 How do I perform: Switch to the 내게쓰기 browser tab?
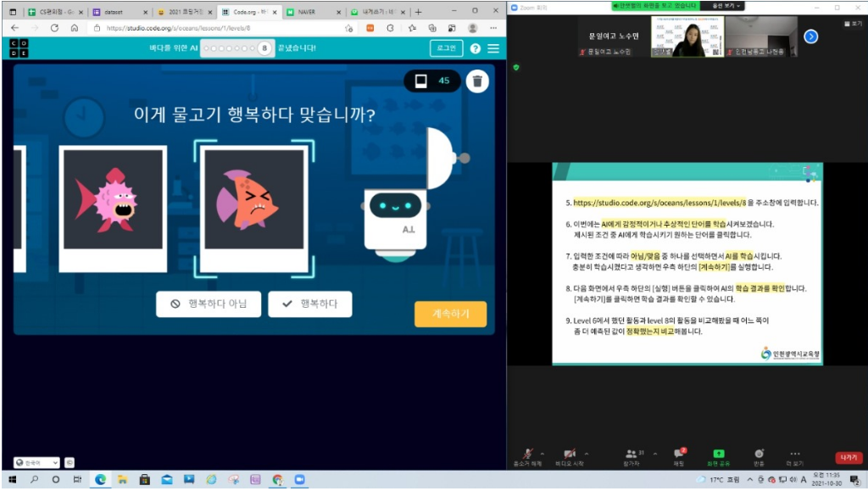377,12
